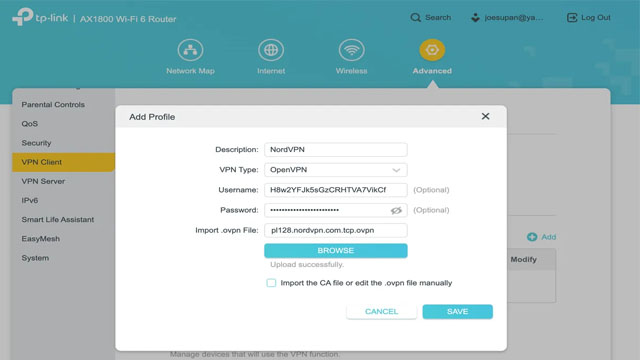The image size is (640, 360).
Task: Open IPv6 in sidebar
Action: 30,200
